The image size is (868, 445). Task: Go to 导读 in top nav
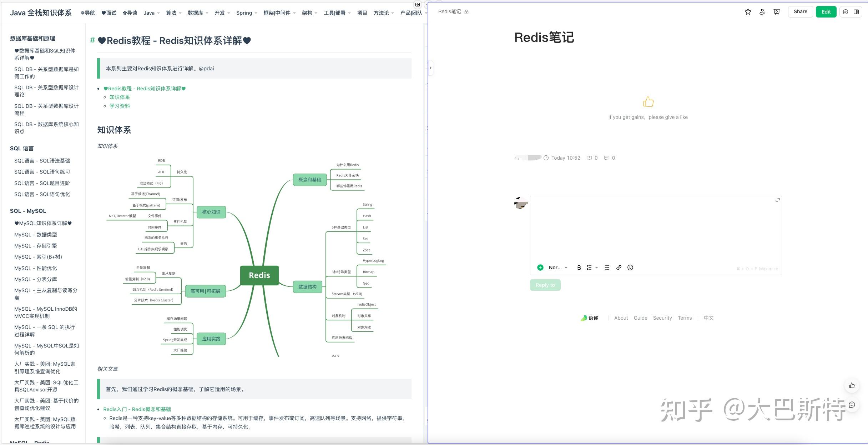point(130,13)
